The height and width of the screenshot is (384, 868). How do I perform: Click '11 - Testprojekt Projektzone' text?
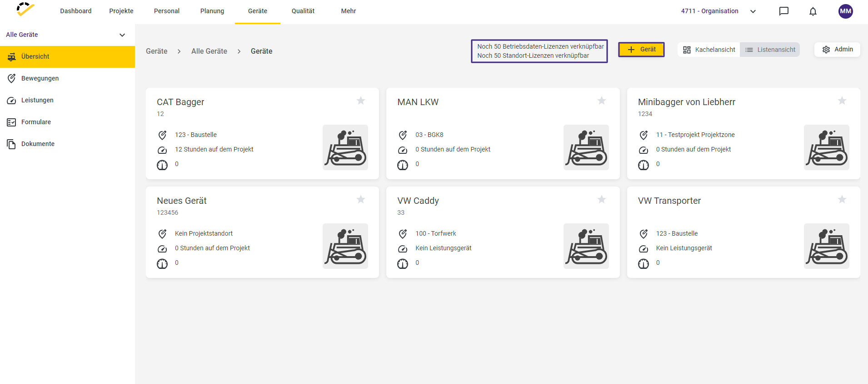[695, 135]
